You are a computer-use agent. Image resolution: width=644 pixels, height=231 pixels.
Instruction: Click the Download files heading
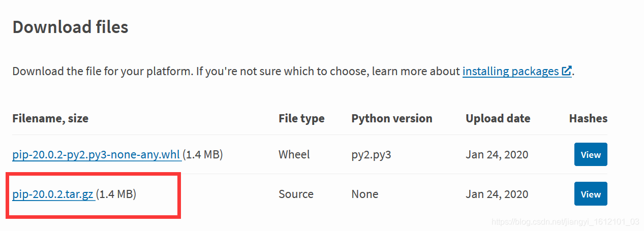tap(70, 26)
